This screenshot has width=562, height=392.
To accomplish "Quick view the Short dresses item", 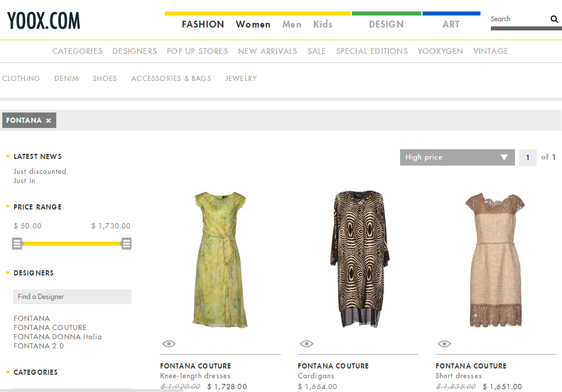I will point(444,344).
